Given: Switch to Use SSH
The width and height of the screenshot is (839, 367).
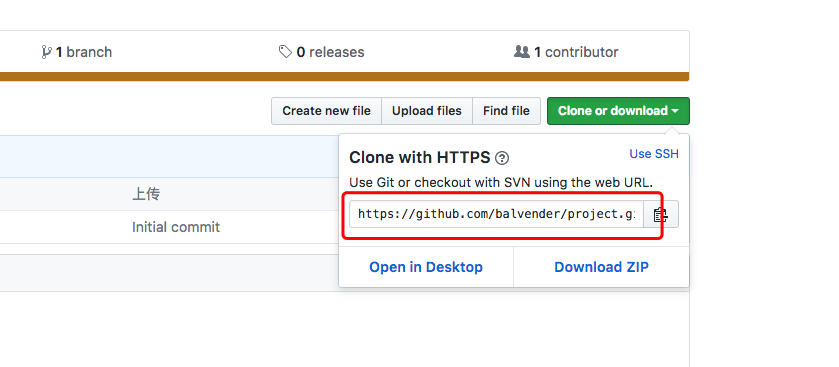Looking at the screenshot, I should (x=654, y=154).
